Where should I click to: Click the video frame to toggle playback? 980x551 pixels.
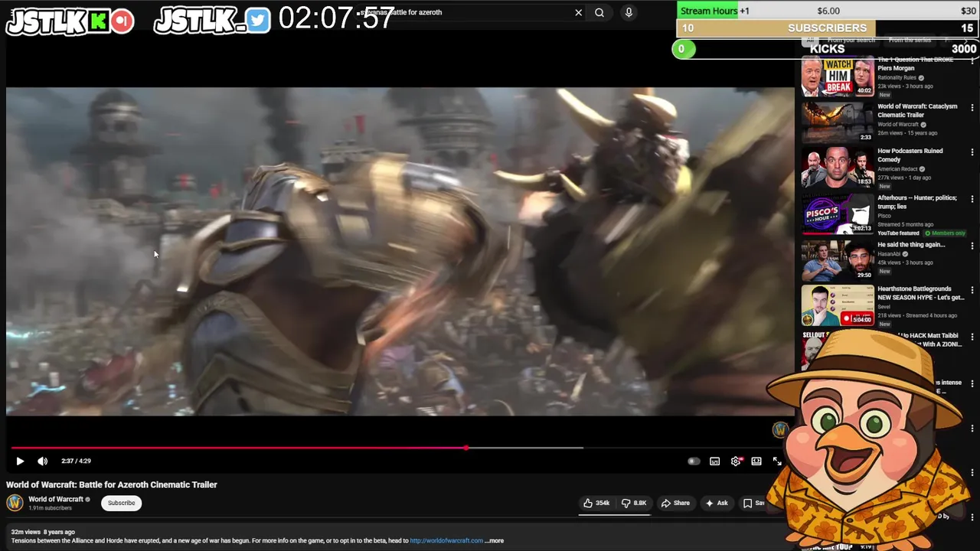pos(400,252)
